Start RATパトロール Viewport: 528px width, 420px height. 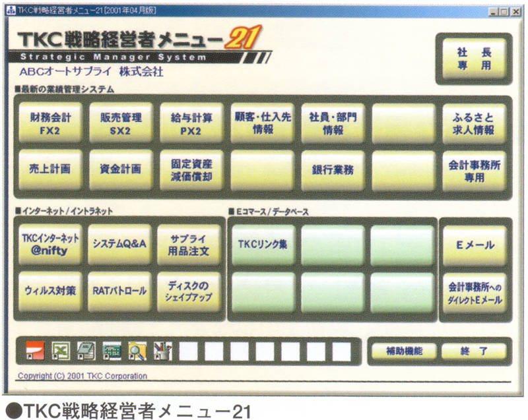(119, 291)
